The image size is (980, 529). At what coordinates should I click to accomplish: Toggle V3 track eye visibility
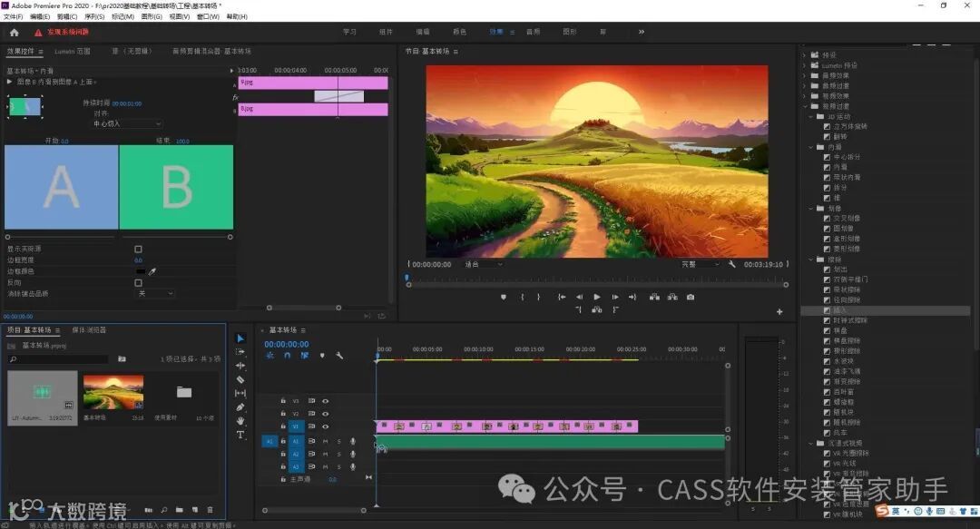coord(325,401)
